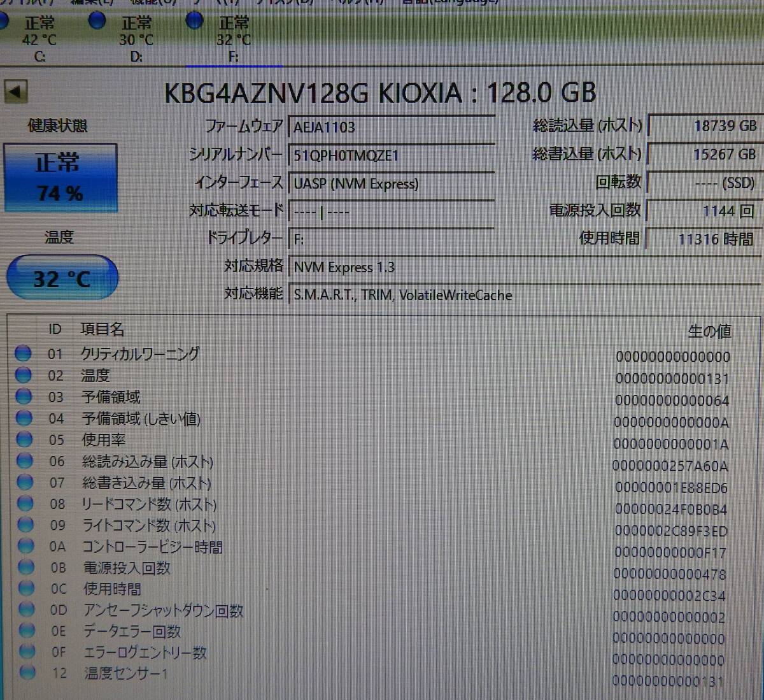This screenshot has width=764, height=700.
Task: Click raw value 00000001E88ED6
Action: click(671, 488)
